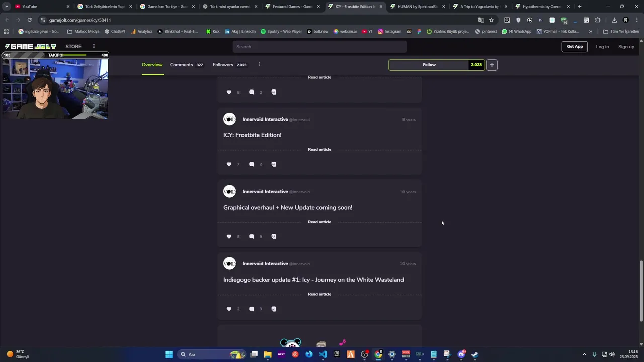Bookmark this page with star icon
This screenshot has width=644, height=362.
491,20
